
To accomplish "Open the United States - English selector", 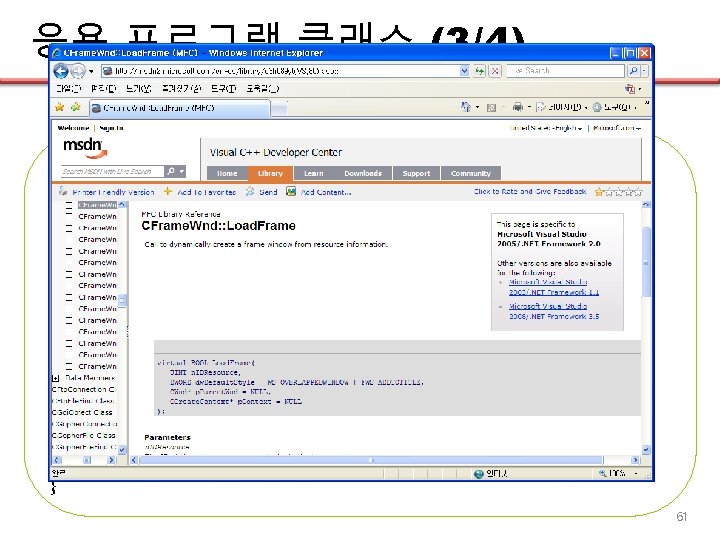I will [x=546, y=128].
